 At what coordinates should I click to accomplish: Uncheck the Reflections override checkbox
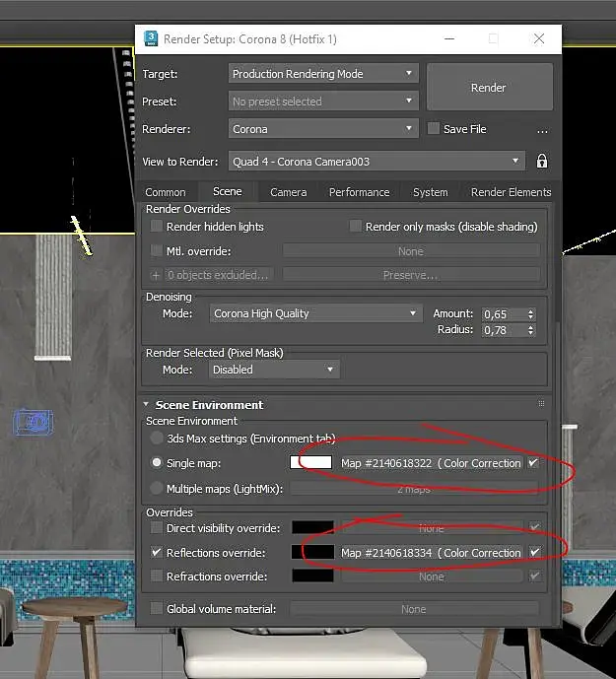coord(157,552)
